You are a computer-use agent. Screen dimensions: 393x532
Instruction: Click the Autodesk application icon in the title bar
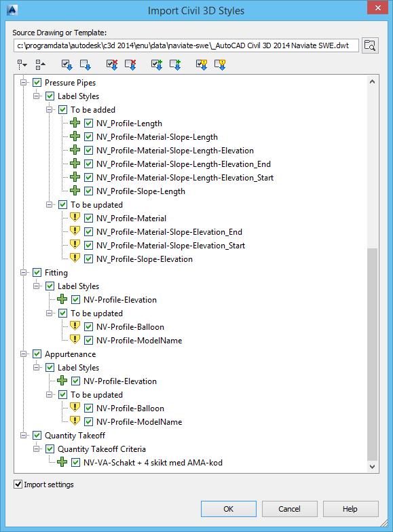12,10
